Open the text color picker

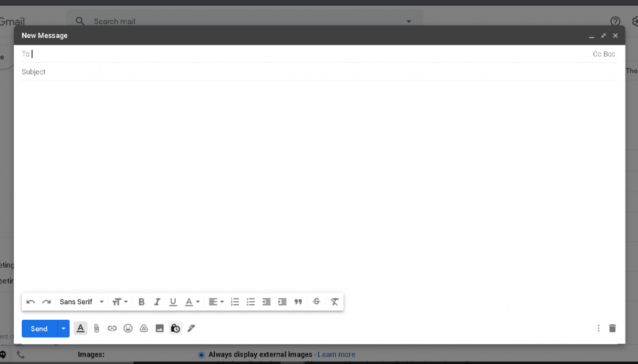click(x=192, y=302)
